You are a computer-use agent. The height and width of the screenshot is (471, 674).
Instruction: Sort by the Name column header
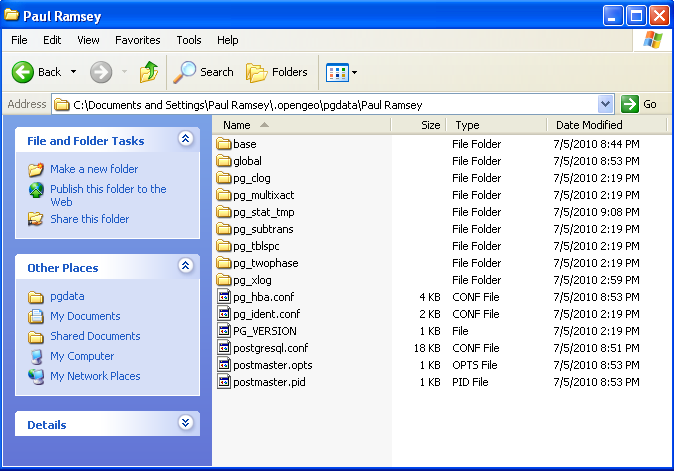[302, 125]
